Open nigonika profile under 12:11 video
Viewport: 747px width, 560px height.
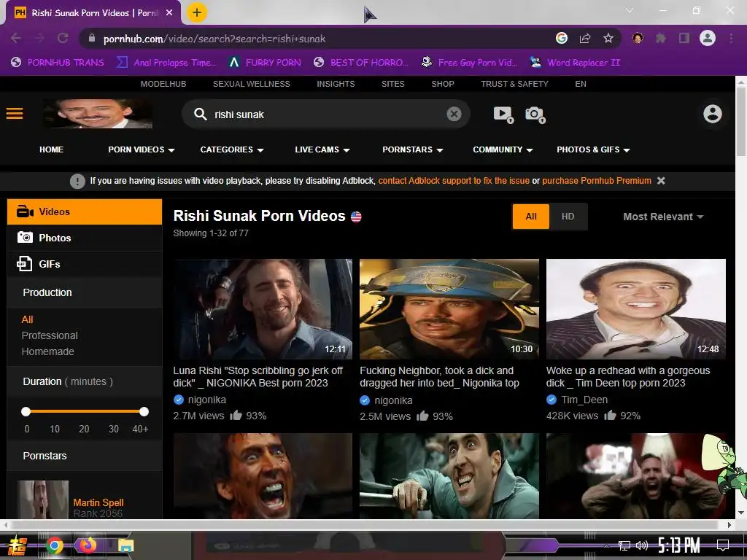(206, 400)
